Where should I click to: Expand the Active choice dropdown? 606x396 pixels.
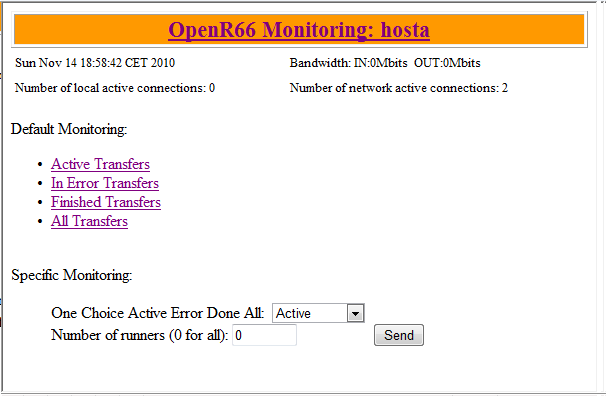point(318,313)
